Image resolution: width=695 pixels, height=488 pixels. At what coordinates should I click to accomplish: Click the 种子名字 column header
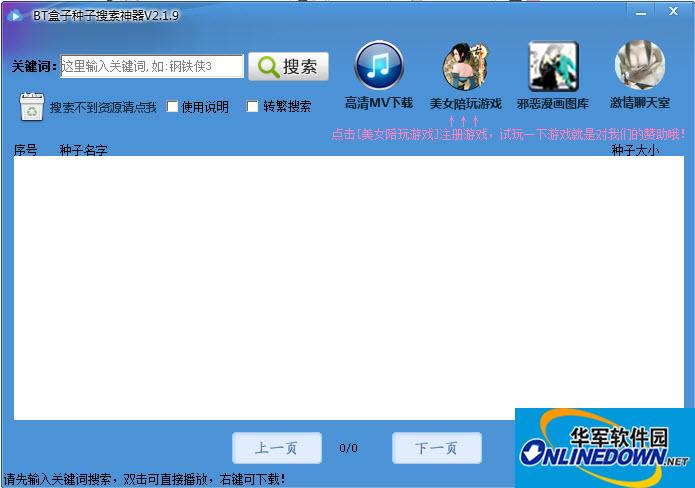pos(83,150)
